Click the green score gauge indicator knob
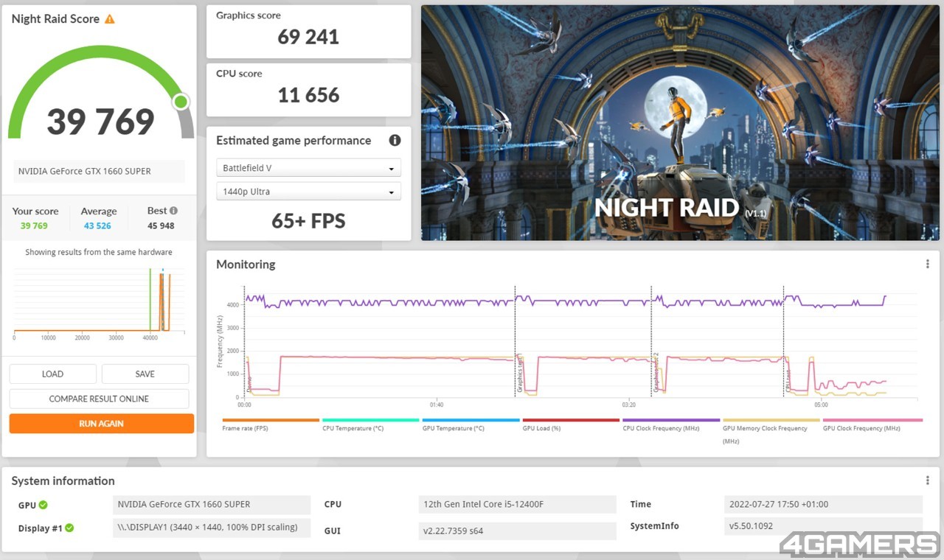 pyautogui.click(x=181, y=102)
